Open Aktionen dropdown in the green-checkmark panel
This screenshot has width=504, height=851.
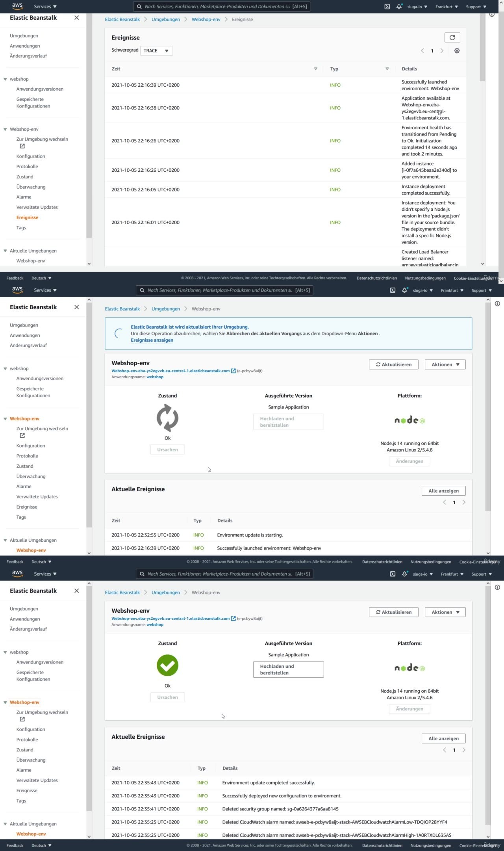click(445, 612)
